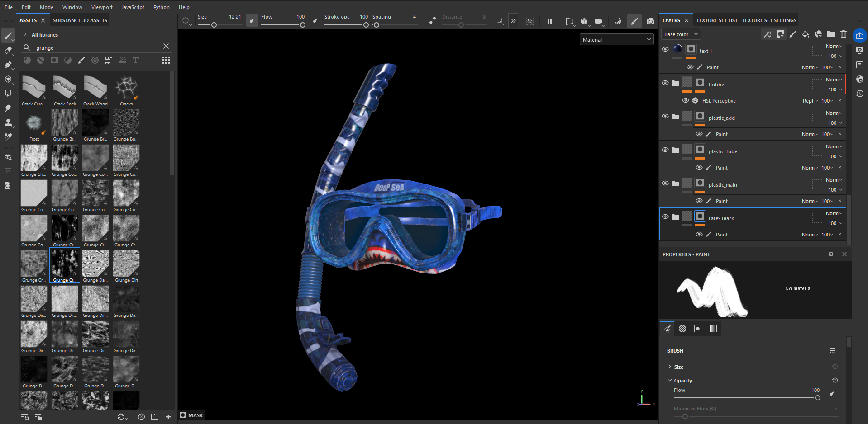This screenshot has height=424, width=868.
Task: Switch asset view with the grid icon
Action: [x=166, y=60]
